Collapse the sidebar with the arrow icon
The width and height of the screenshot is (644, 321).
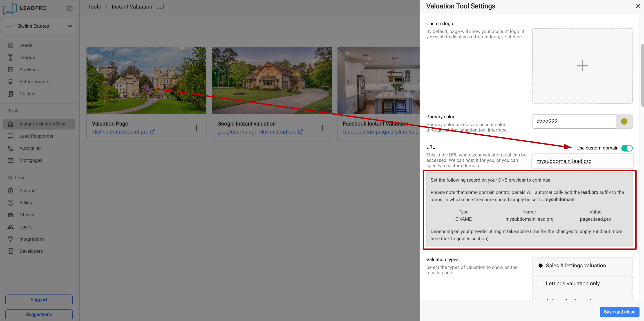click(x=70, y=9)
